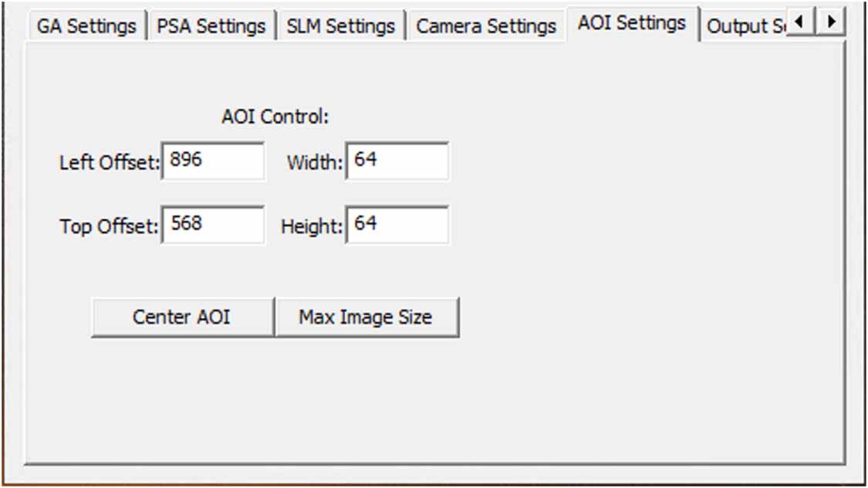Click the Max Image Size button
Viewport: 868px width, 488px height.
coord(369,316)
